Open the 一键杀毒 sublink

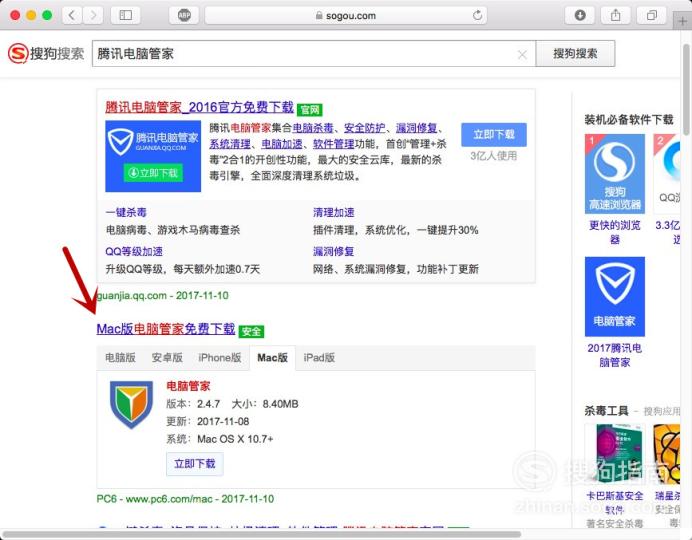(126, 212)
